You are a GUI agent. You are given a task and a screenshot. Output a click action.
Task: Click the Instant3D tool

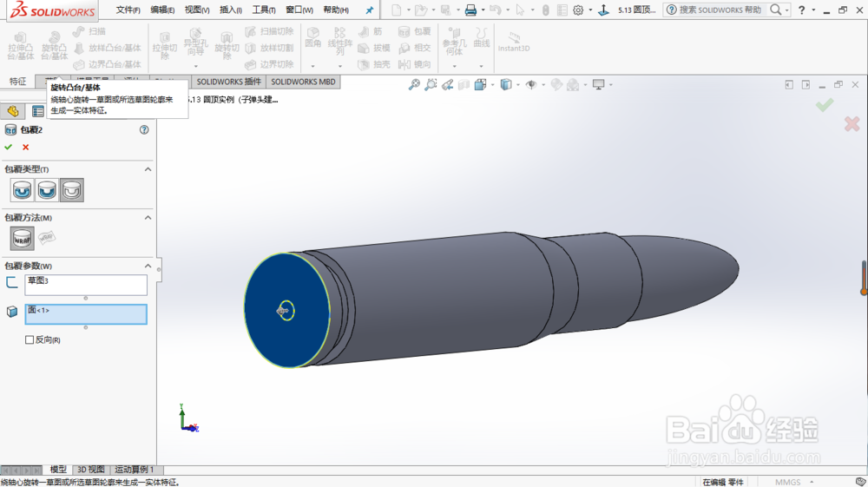pyautogui.click(x=514, y=42)
